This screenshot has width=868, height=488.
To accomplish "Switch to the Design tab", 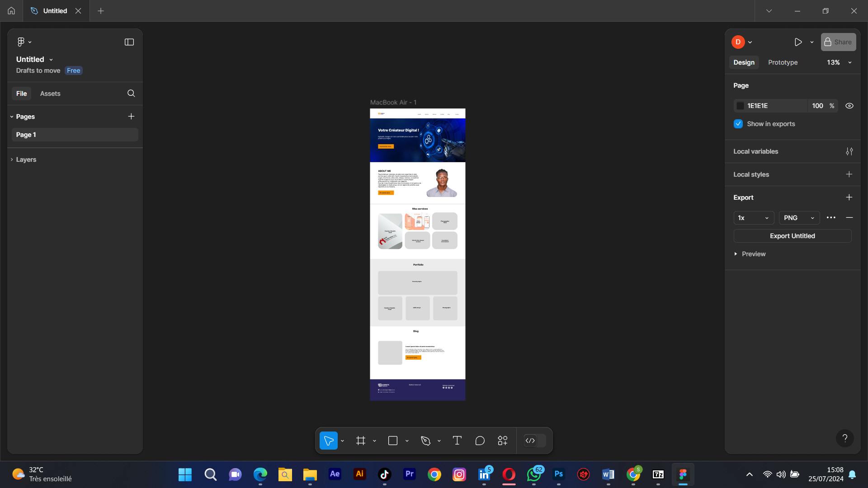I will tap(744, 62).
